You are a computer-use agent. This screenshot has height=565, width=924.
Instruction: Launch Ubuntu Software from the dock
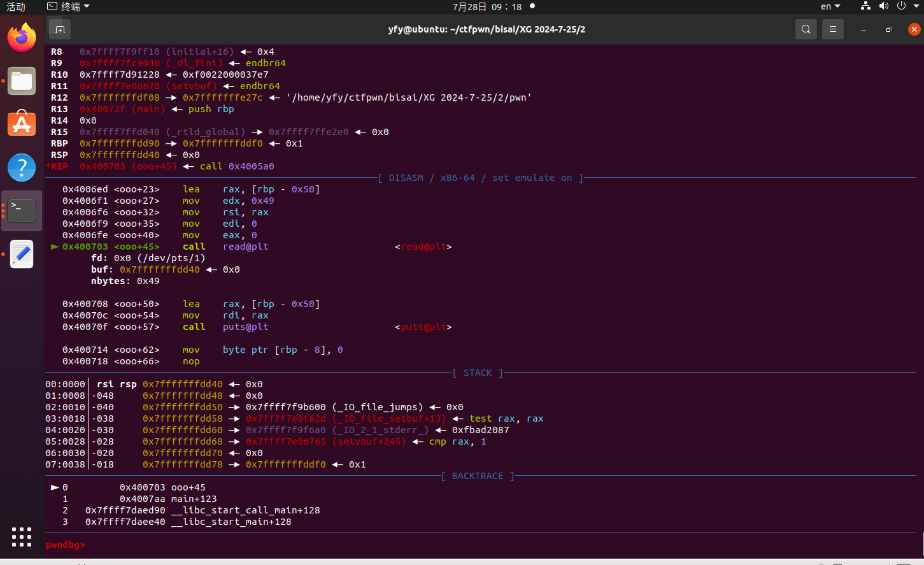pos(22,124)
